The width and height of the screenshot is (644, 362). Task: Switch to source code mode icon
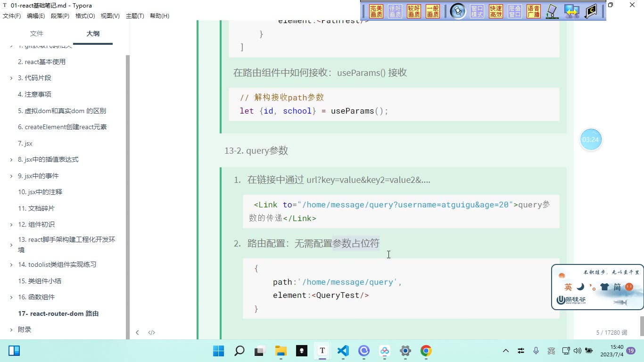[x=151, y=332]
